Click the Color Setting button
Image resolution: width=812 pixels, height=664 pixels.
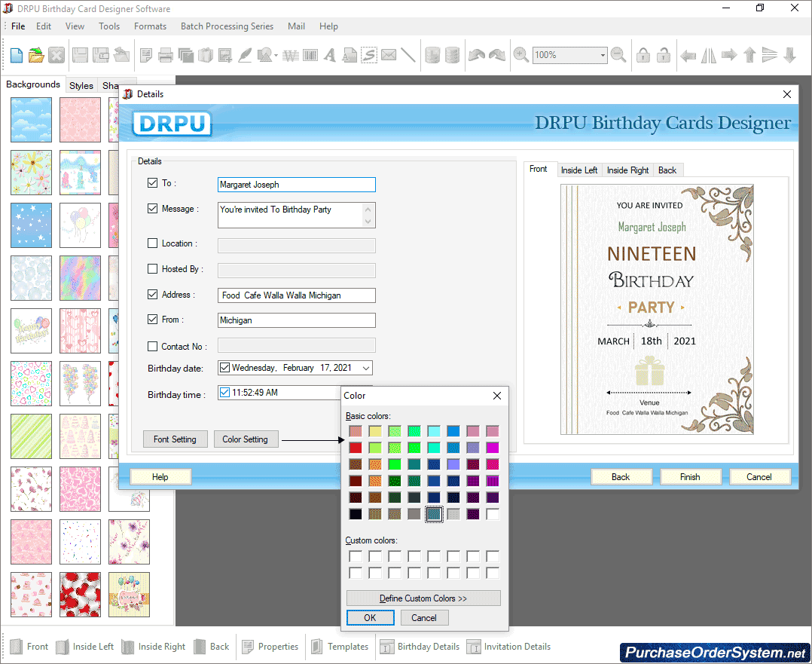(x=245, y=439)
